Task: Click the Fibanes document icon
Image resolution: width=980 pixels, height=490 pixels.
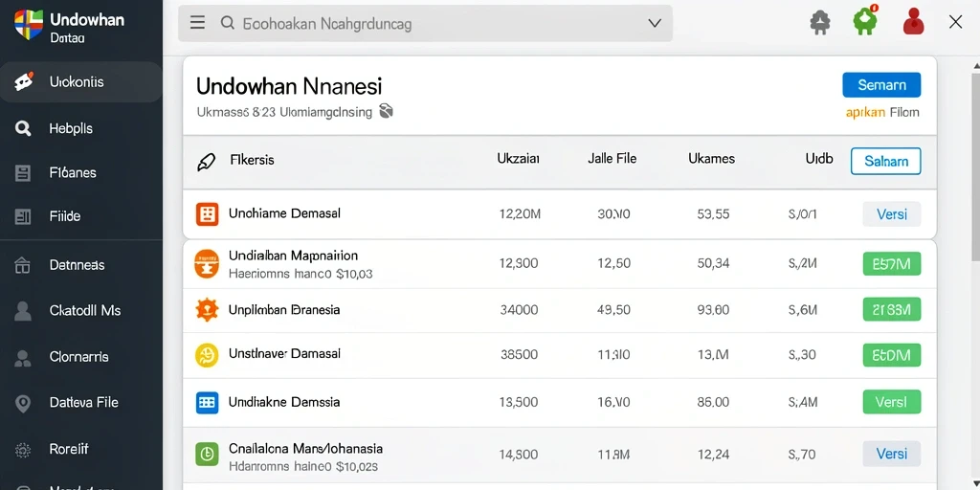Action: [x=23, y=173]
